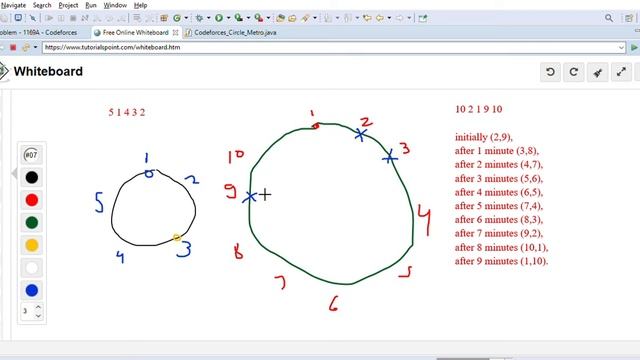Click the Terminate debug square icon

(73, 18)
